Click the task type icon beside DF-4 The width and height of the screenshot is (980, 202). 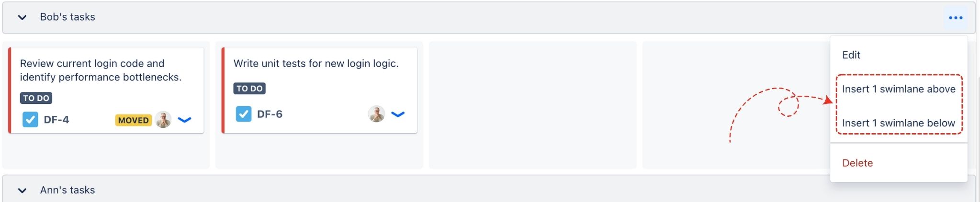(x=30, y=119)
